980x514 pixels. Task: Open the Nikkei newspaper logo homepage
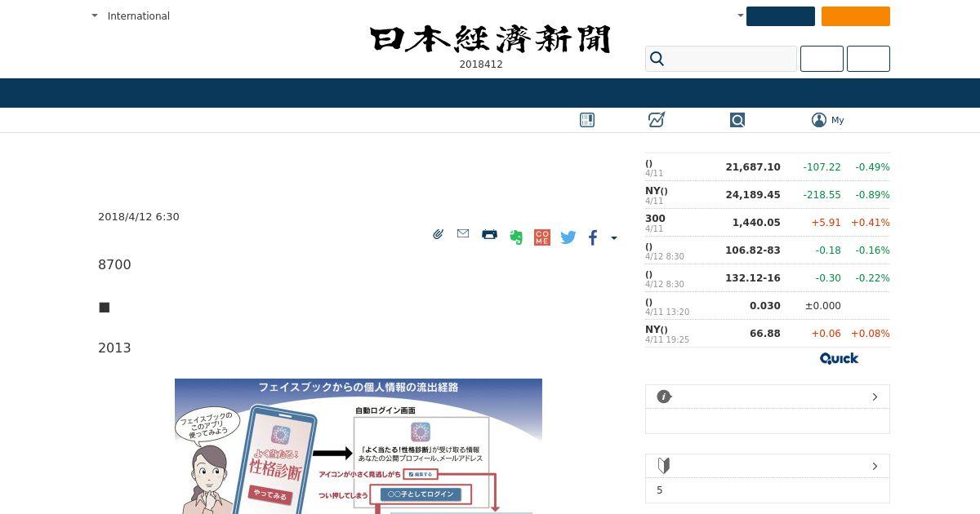click(x=490, y=39)
